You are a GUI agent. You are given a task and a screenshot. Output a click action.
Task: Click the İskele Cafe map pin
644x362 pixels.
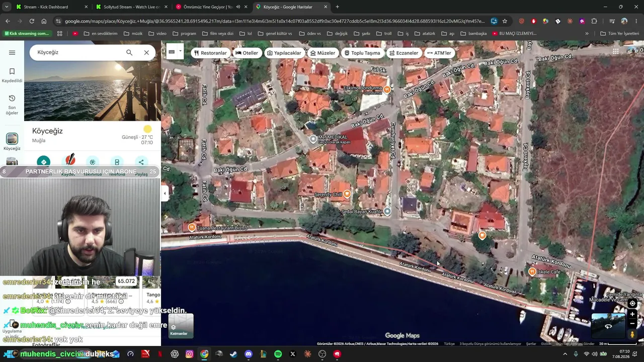pyautogui.click(x=532, y=271)
